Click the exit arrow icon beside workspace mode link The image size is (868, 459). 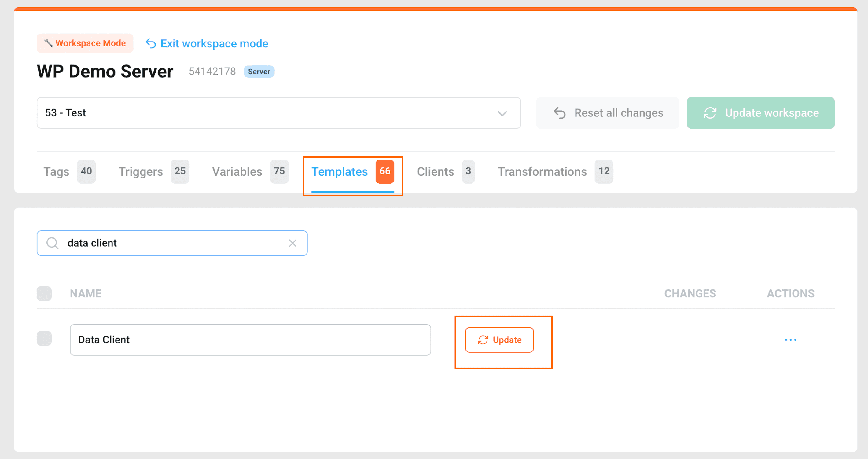(x=151, y=43)
